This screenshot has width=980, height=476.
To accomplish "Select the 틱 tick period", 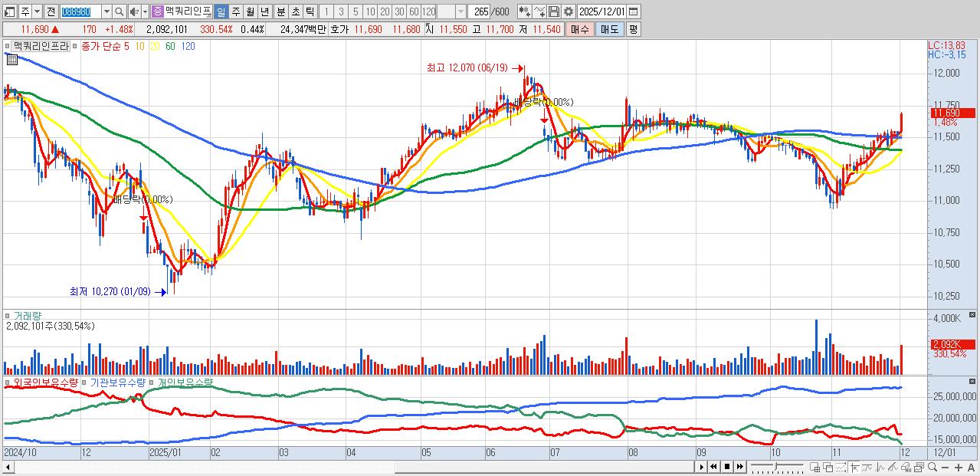I will click(x=310, y=11).
